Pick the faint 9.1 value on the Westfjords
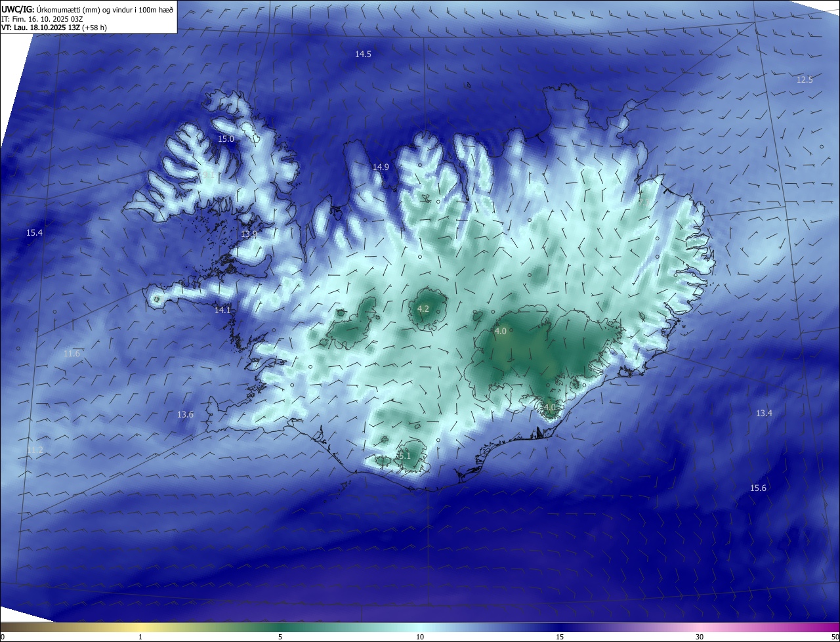840x642 pixels. [209, 175]
